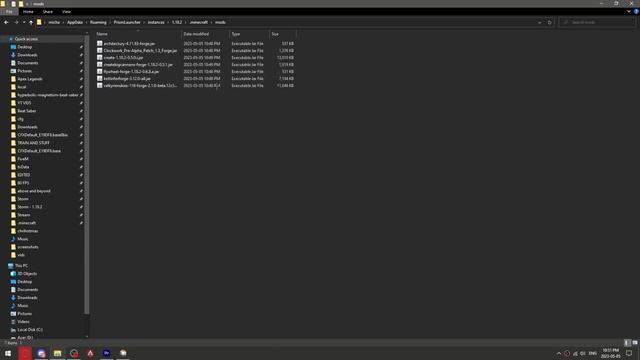Click the Search mods input field
The image size is (640, 360).
point(597,22)
